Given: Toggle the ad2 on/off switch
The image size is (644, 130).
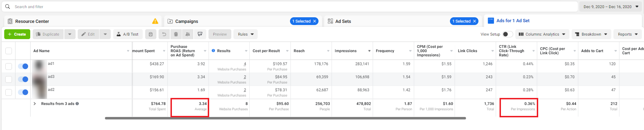Looking at the screenshot, I should [23, 92].
